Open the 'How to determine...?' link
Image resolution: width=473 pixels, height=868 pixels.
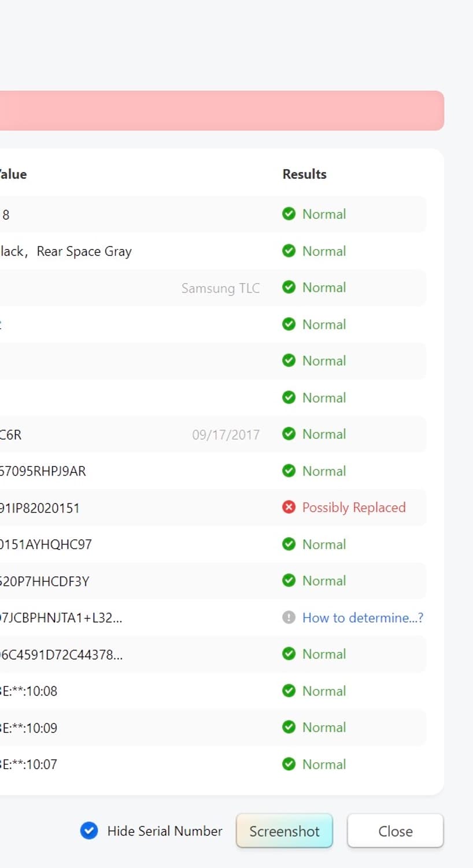[363, 617]
